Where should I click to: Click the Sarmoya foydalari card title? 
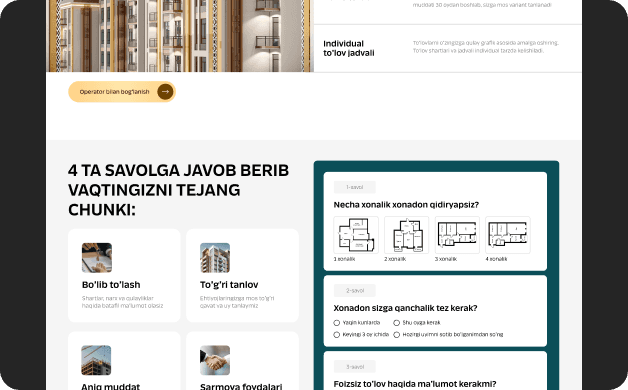[x=241, y=386]
